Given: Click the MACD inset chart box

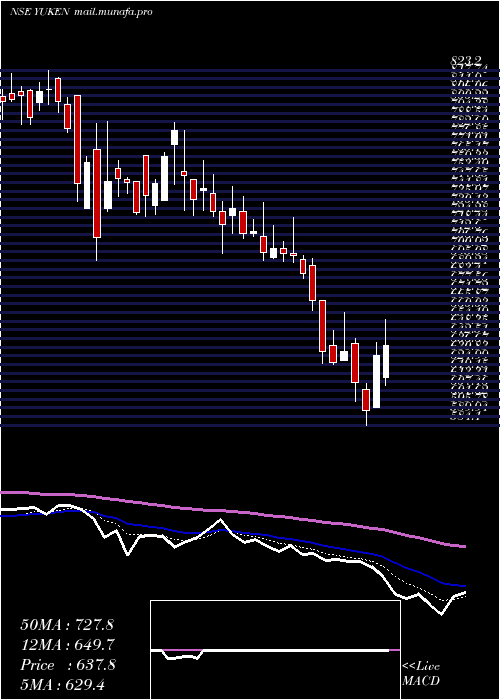Looking at the screenshot, I should [x=275, y=650].
